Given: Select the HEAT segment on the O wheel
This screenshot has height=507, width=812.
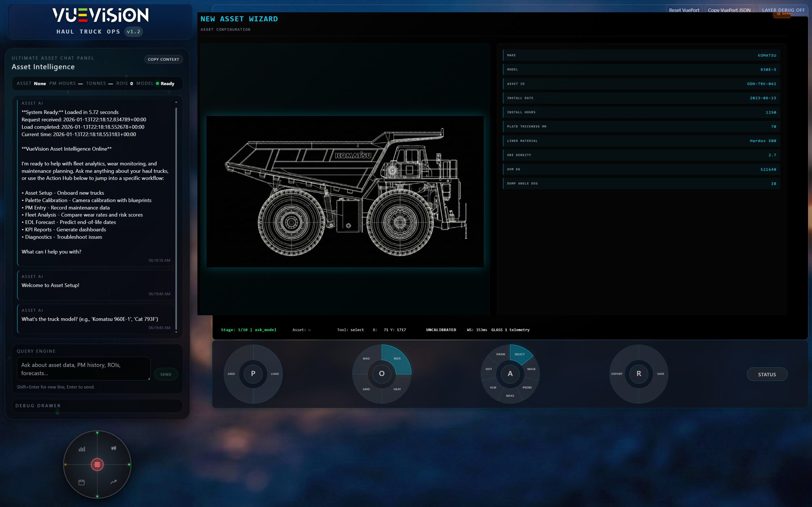Looking at the screenshot, I should coord(397,389).
